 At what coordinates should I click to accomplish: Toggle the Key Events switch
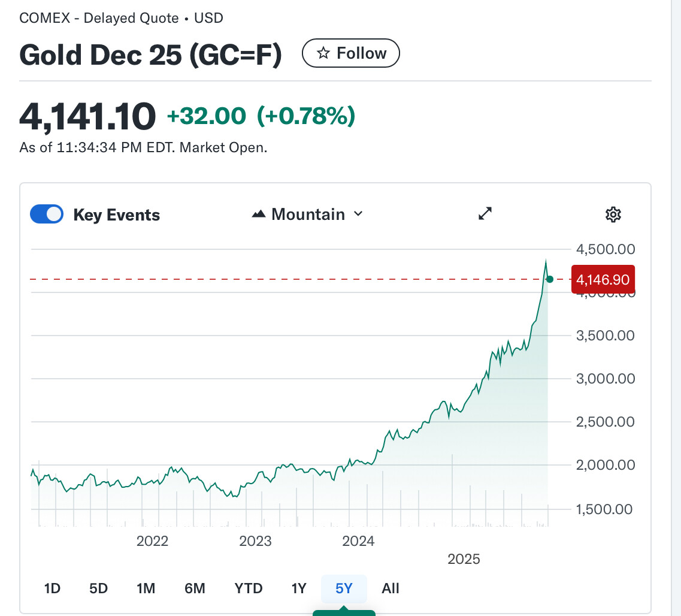(x=47, y=215)
